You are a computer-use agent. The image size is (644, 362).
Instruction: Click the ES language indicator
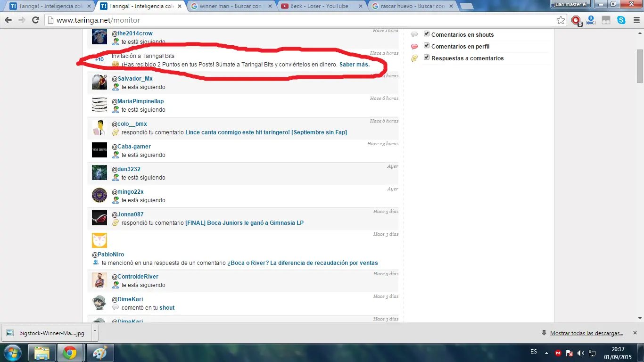pyautogui.click(x=534, y=352)
